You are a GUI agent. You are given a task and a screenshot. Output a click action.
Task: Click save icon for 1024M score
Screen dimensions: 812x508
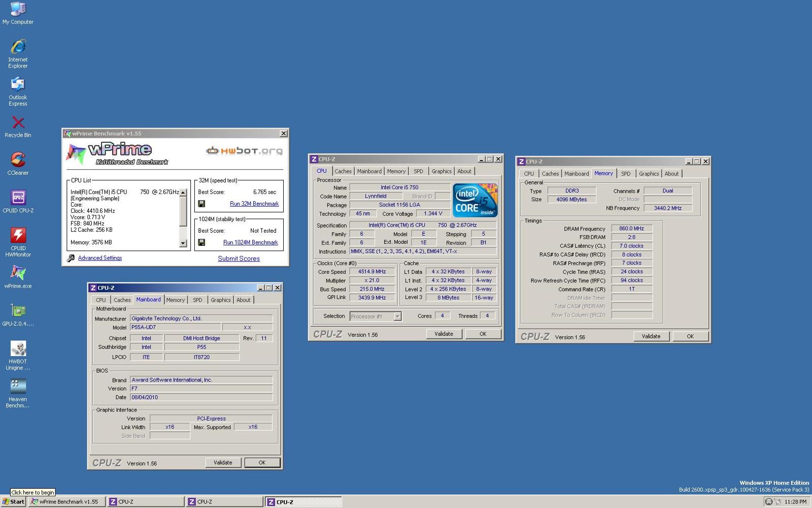[x=201, y=242]
